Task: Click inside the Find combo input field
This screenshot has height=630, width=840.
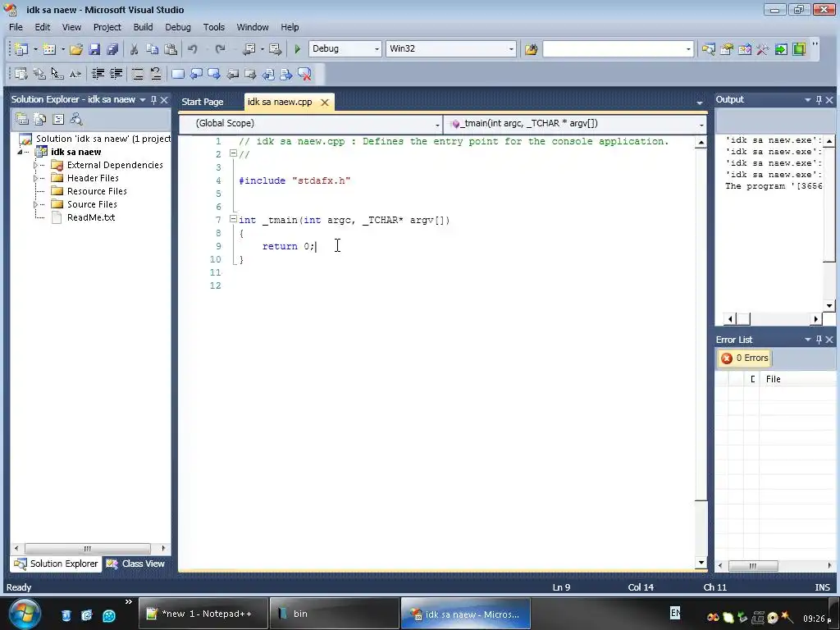Action: coord(613,49)
